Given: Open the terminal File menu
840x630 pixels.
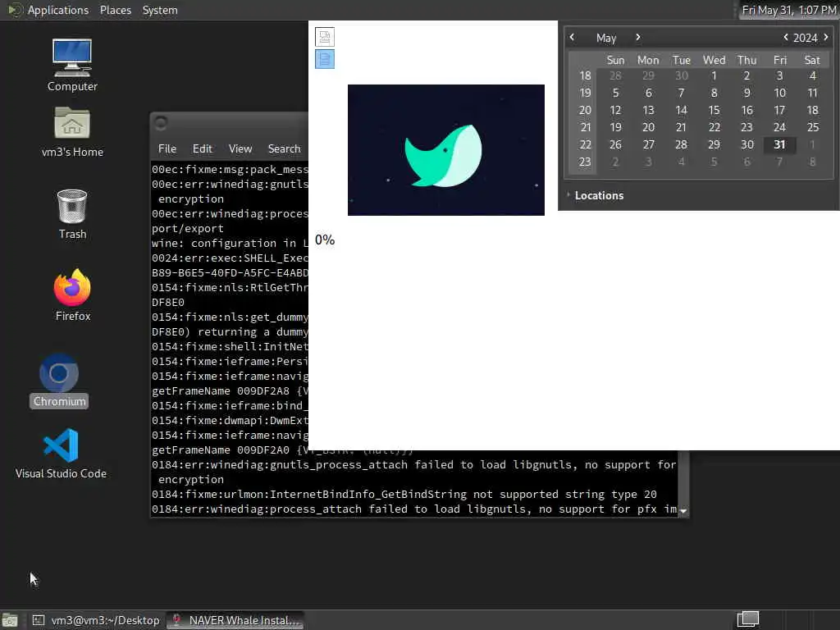Looking at the screenshot, I should 167,149.
